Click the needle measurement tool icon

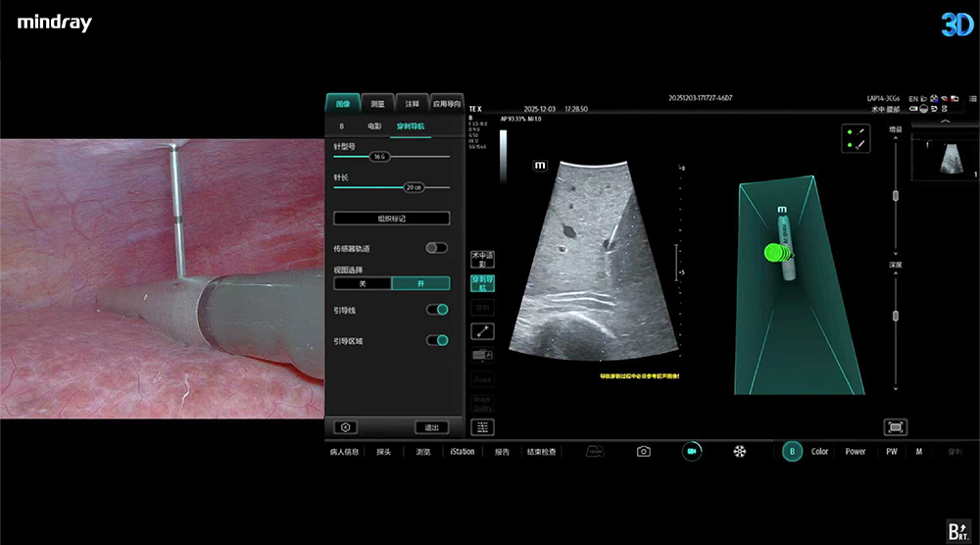(x=482, y=331)
